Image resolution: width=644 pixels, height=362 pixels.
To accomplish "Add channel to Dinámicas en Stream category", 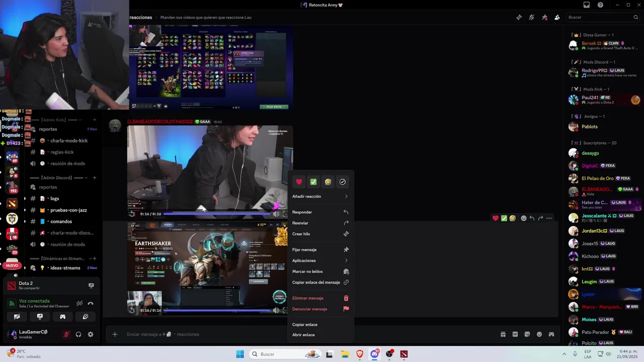I will click(94, 258).
